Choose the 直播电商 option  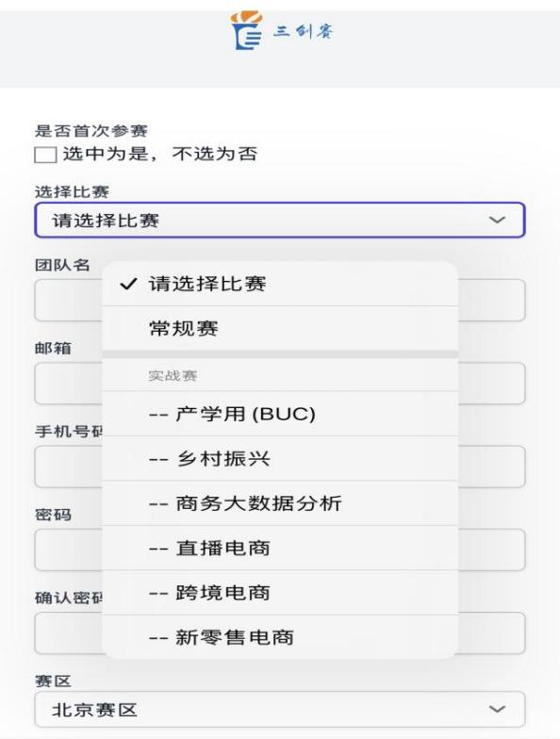[280, 548]
